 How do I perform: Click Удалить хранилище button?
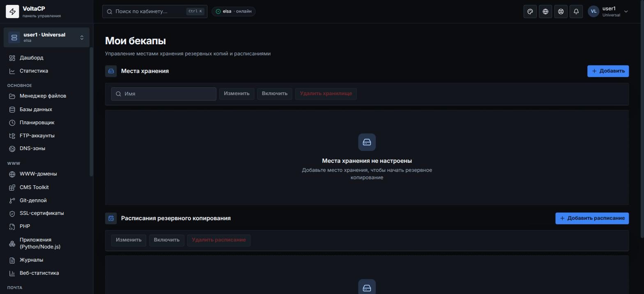click(x=326, y=93)
